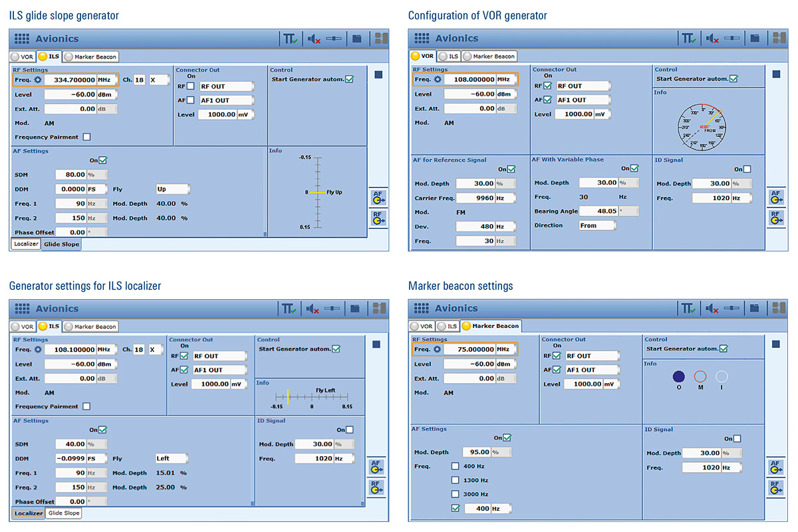Screen dimensions: 798x532
Task: Click the AF output icon in the VOR generator panel
Action: (775, 198)
